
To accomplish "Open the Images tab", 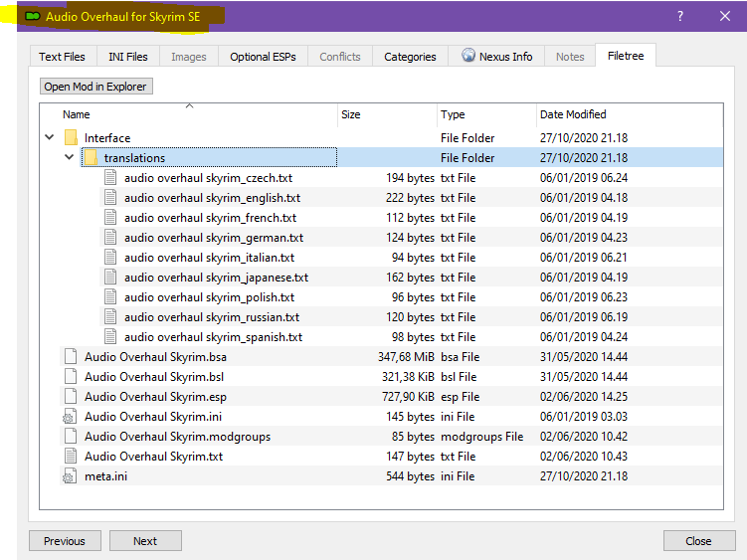I will click(x=189, y=57).
